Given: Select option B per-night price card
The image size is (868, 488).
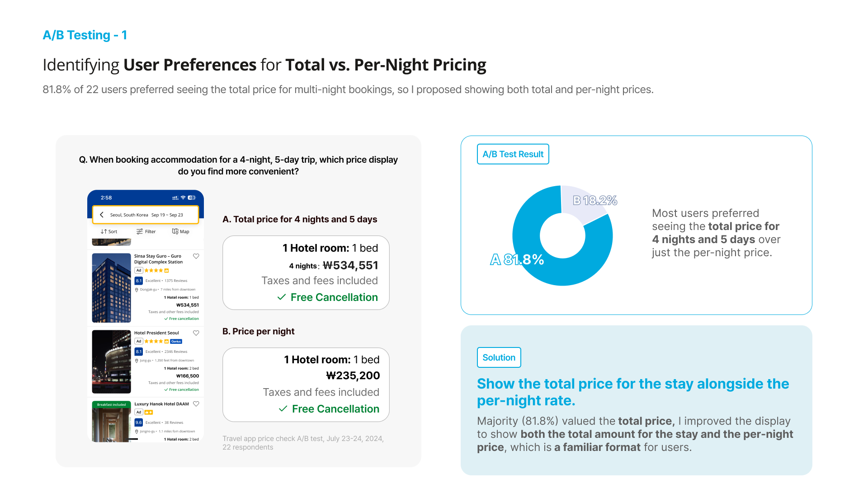Looking at the screenshot, I should click(x=306, y=385).
